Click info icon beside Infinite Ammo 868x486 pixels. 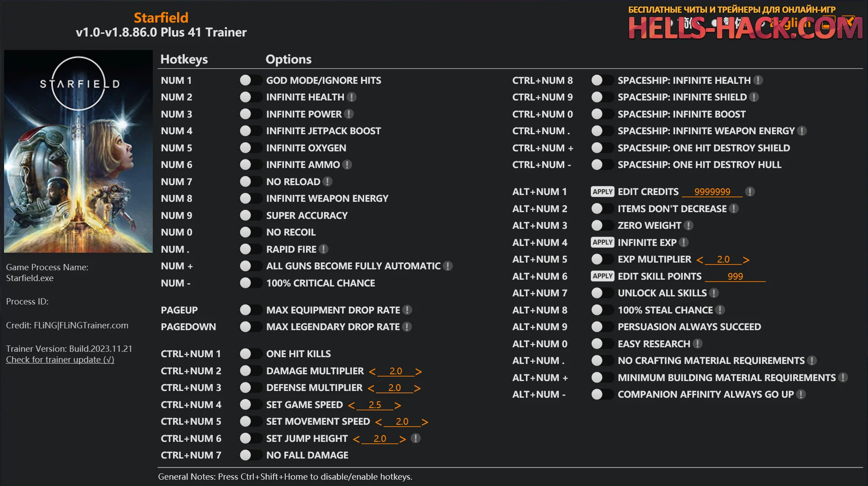(347, 165)
